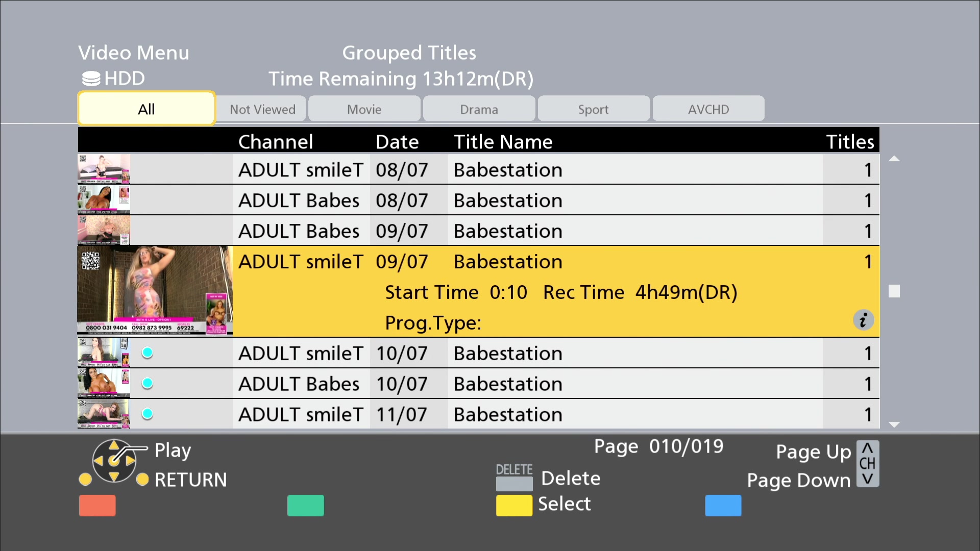Click the white scrollbar position marker
This screenshot has width=980, height=551.
[894, 291]
